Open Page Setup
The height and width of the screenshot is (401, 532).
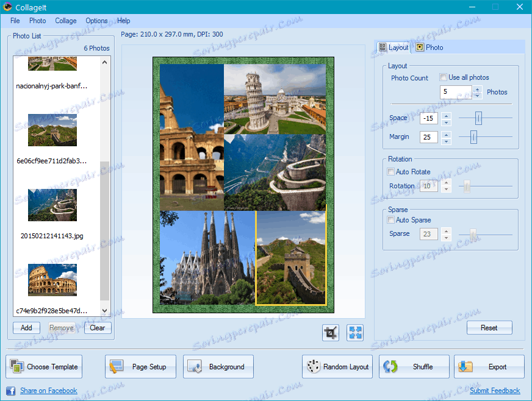140,367
